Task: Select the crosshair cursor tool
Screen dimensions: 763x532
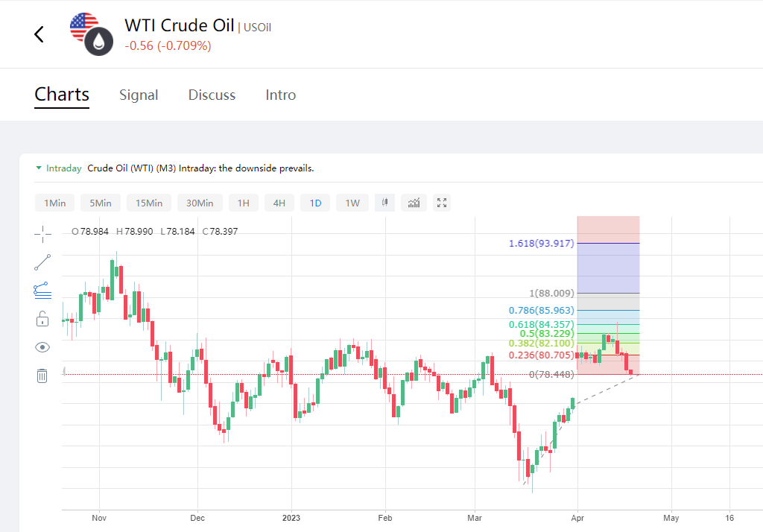Action: (x=42, y=234)
